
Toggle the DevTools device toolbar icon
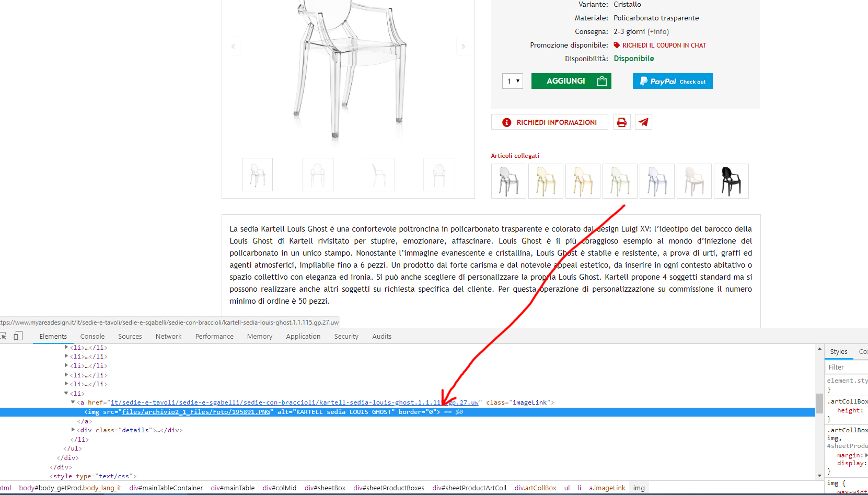(x=18, y=336)
